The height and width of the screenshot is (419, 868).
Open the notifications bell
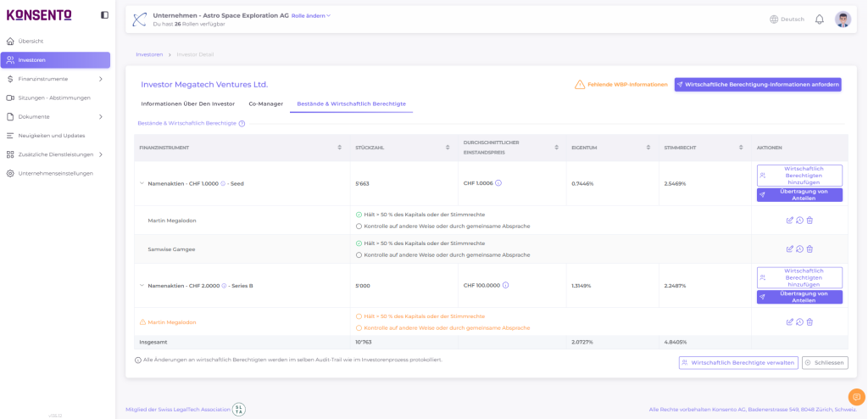point(820,20)
